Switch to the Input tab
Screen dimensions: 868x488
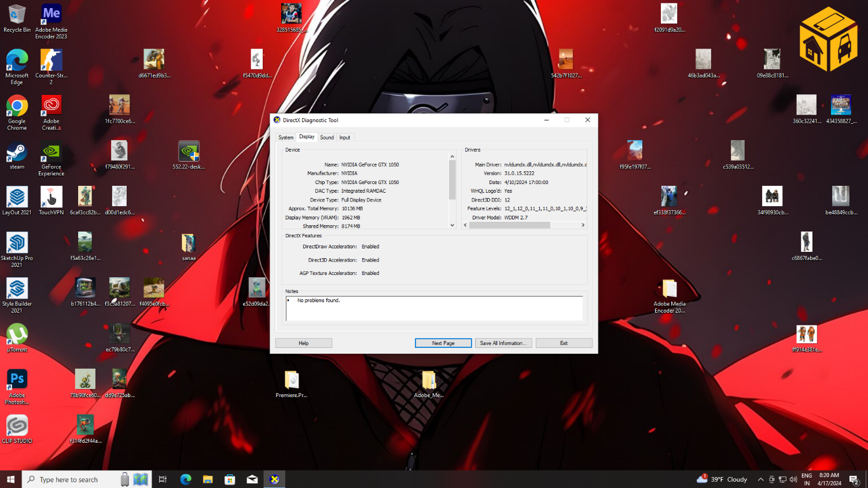pos(345,138)
